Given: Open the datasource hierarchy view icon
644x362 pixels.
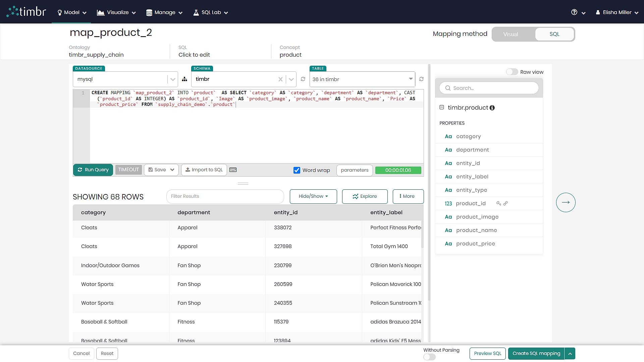Looking at the screenshot, I should coord(184,79).
